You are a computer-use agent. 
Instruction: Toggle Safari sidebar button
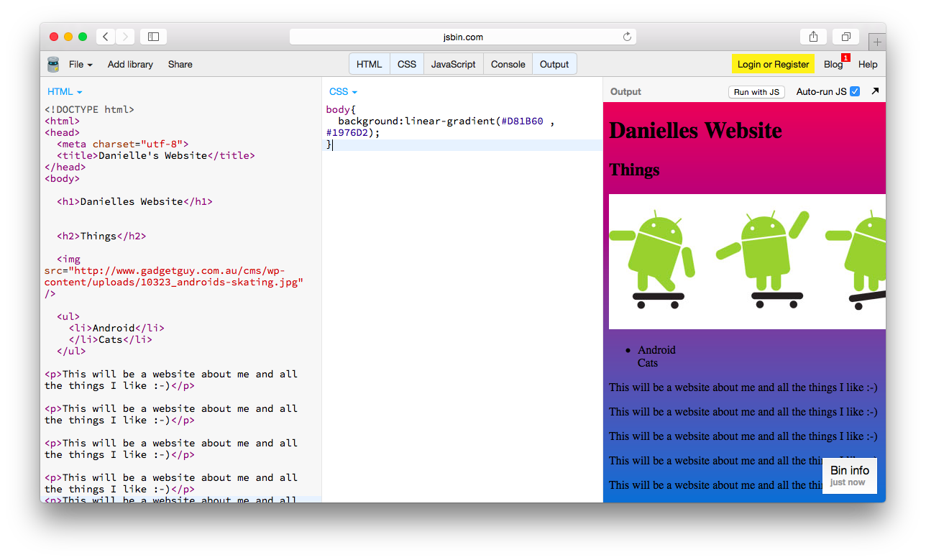coord(153,37)
